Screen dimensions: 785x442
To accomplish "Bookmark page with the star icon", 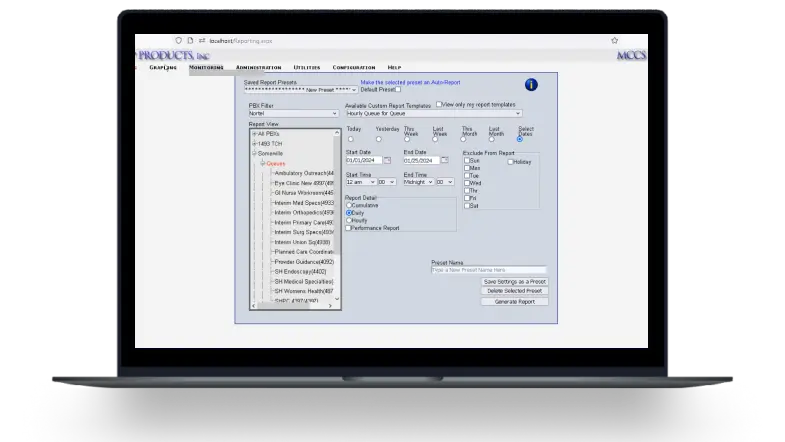I will [x=614, y=41].
